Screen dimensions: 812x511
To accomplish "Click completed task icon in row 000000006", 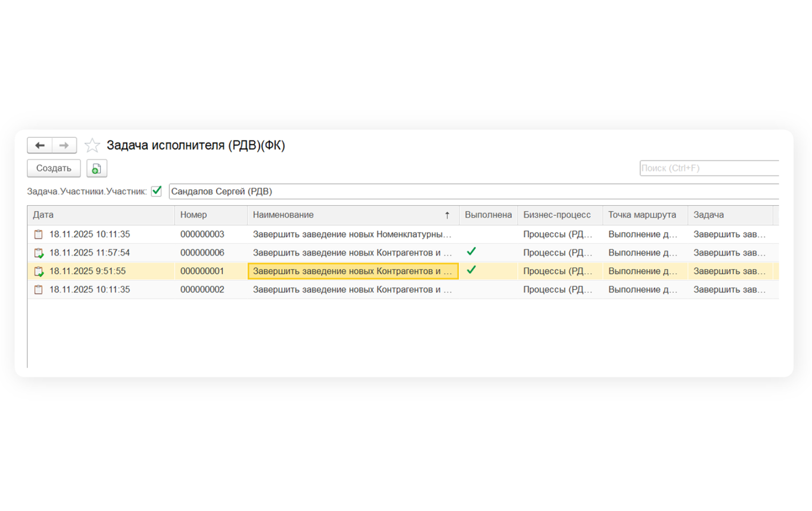I will tap(38, 253).
